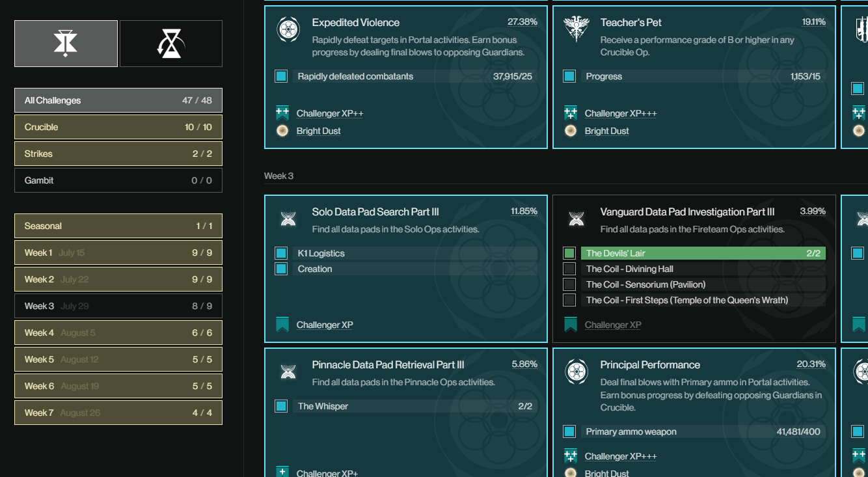Click the Teacher's Pet crucible emblem icon
The width and height of the screenshot is (868, 477).
pyautogui.click(x=576, y=29)
